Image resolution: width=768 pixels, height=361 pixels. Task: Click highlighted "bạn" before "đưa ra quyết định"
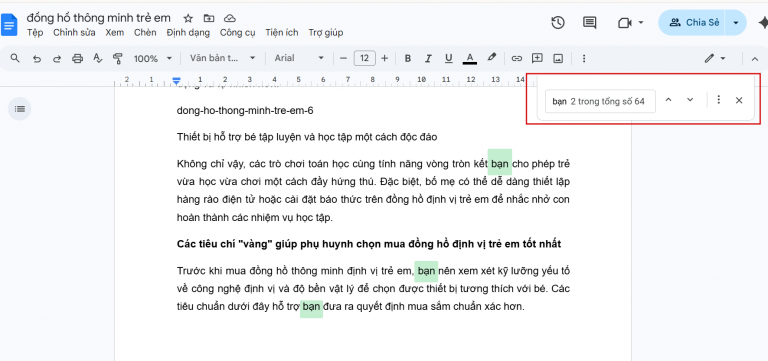pyautogui.click(x=312, y=308)
